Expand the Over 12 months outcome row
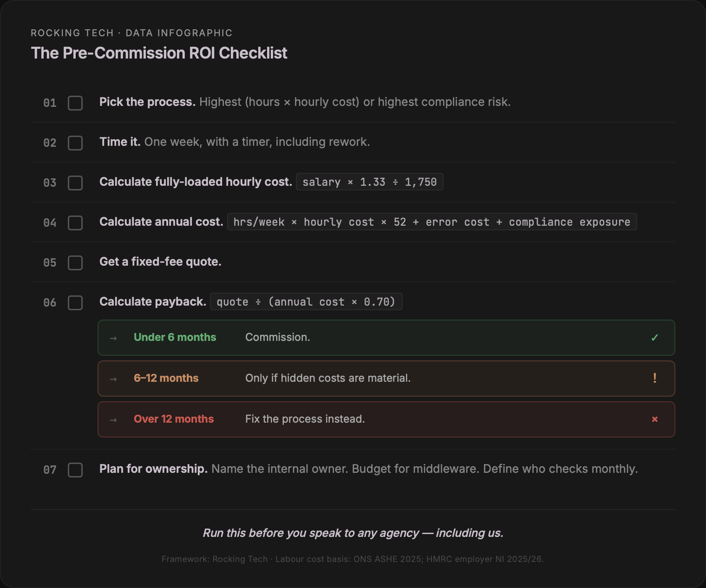This screenshot has height=588, width=706. [x=386, y=419]
